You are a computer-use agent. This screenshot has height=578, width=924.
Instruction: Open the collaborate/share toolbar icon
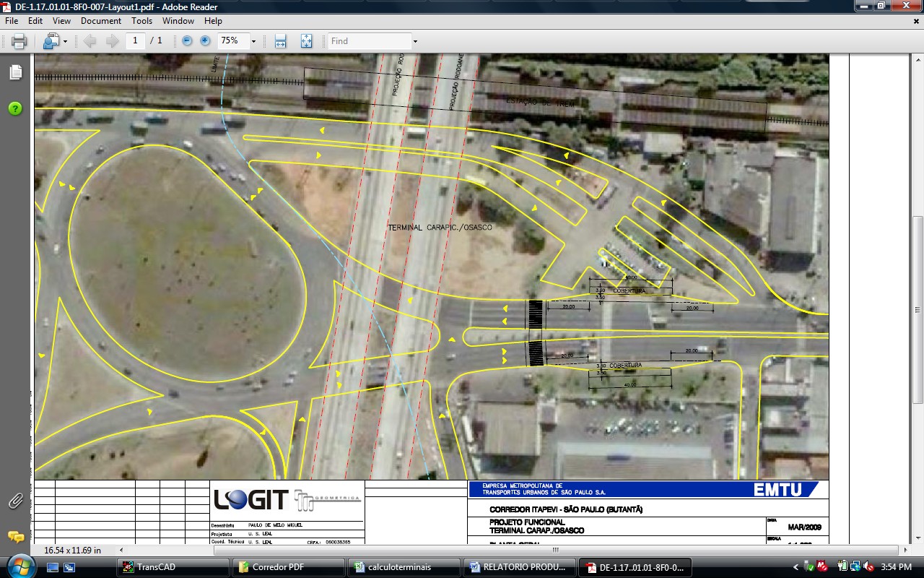point(51,41)
